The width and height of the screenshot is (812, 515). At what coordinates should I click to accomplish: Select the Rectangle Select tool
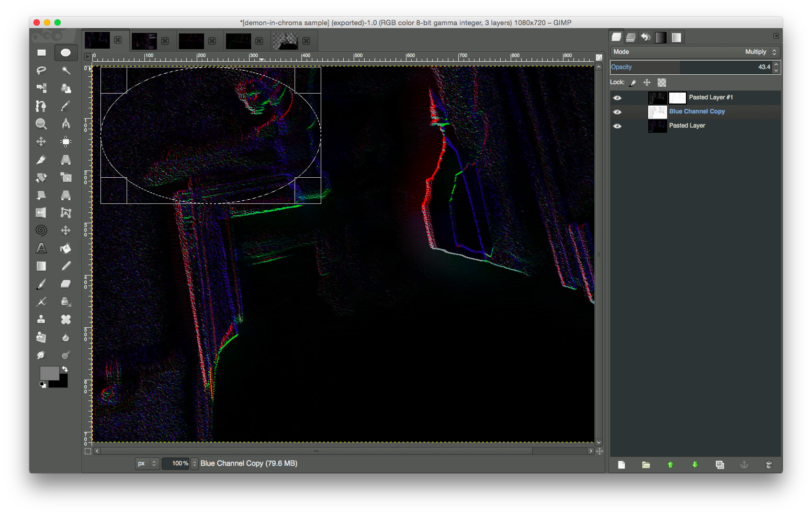pyautogui.click(x=41, y=52)
